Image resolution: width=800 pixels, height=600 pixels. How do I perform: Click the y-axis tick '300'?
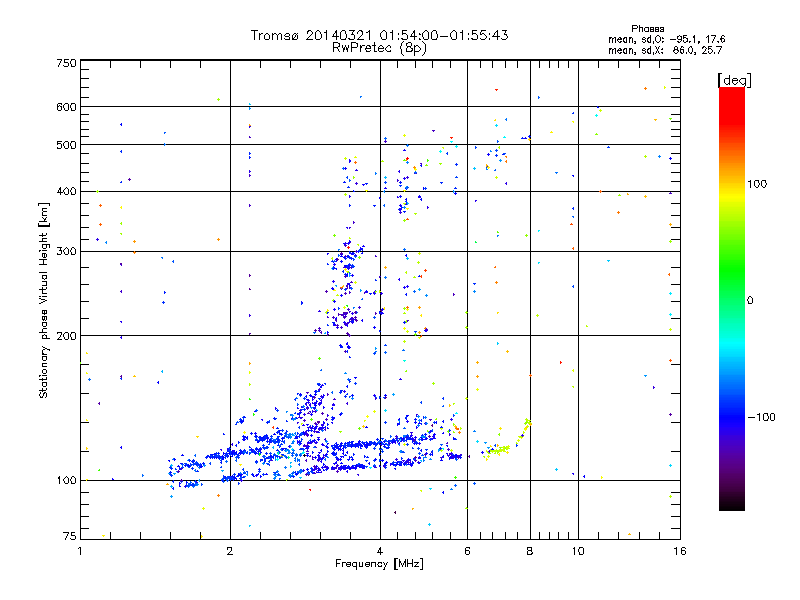[66, 252]
